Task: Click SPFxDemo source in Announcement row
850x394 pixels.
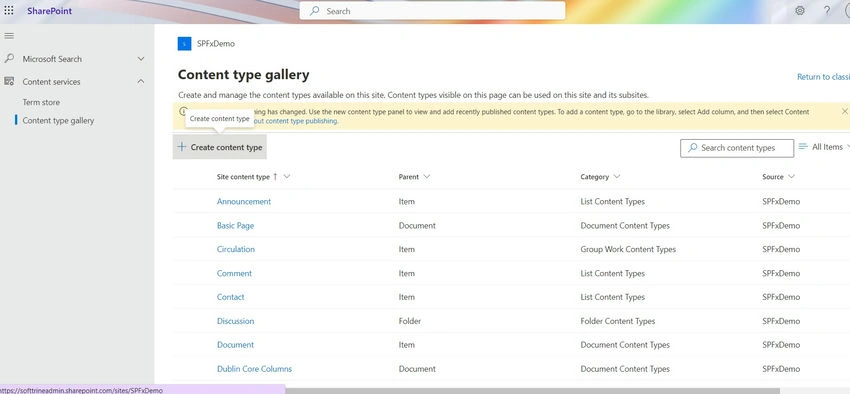Action: 781,202
